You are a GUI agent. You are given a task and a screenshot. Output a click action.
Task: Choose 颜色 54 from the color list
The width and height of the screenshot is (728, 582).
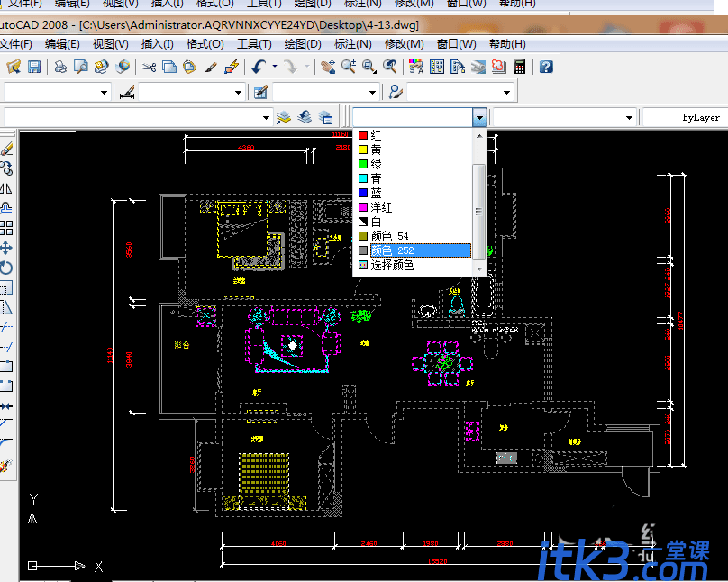coord(414,236)
